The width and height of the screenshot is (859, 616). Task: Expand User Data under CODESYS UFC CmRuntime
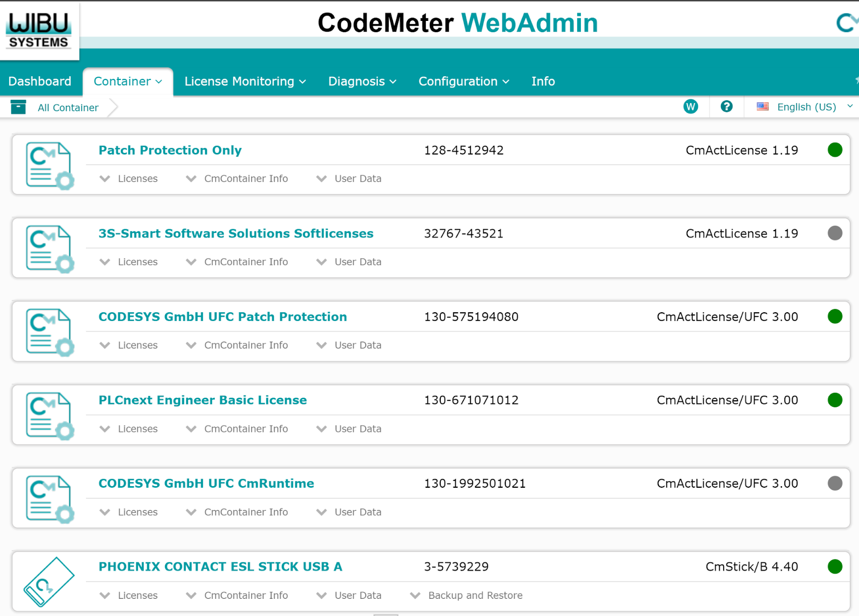pyautogui.click(x=349, y=512)
